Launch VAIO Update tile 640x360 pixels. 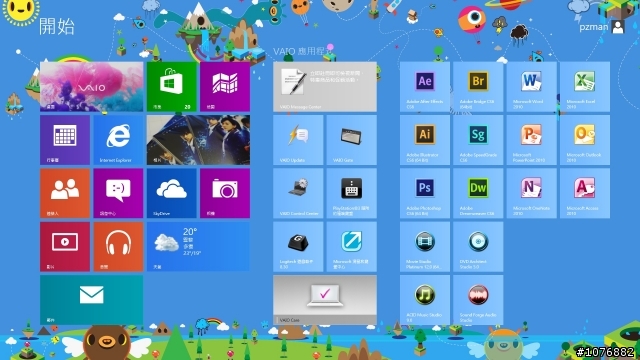point(298,140)
